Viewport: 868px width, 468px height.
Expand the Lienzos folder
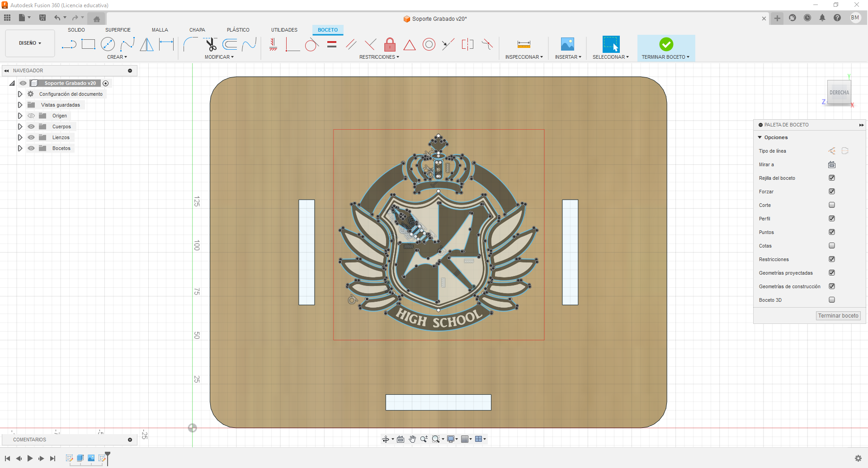[20, 137]
